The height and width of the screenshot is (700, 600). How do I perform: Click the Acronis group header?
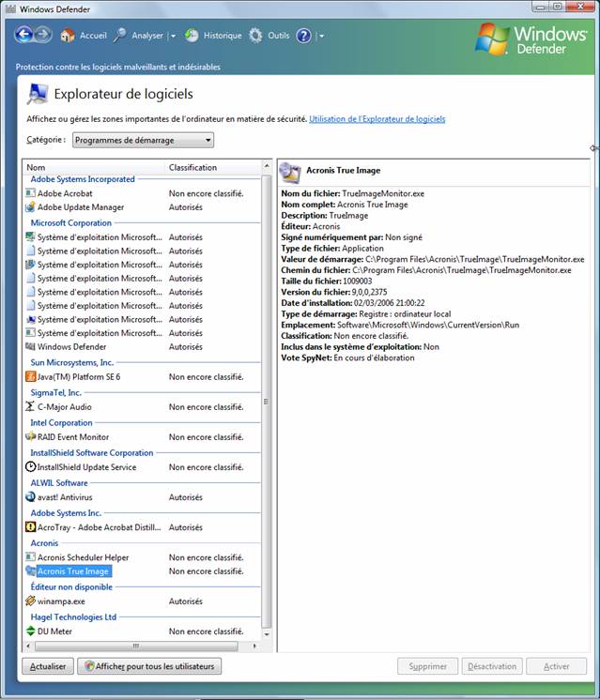[44, 543]
